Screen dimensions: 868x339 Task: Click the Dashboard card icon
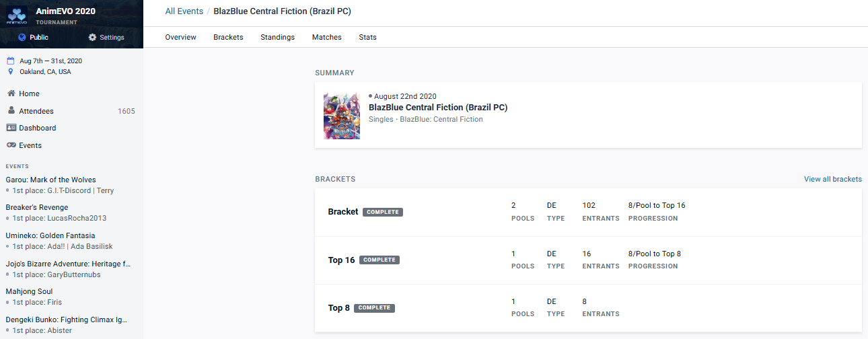coord(11,128)
